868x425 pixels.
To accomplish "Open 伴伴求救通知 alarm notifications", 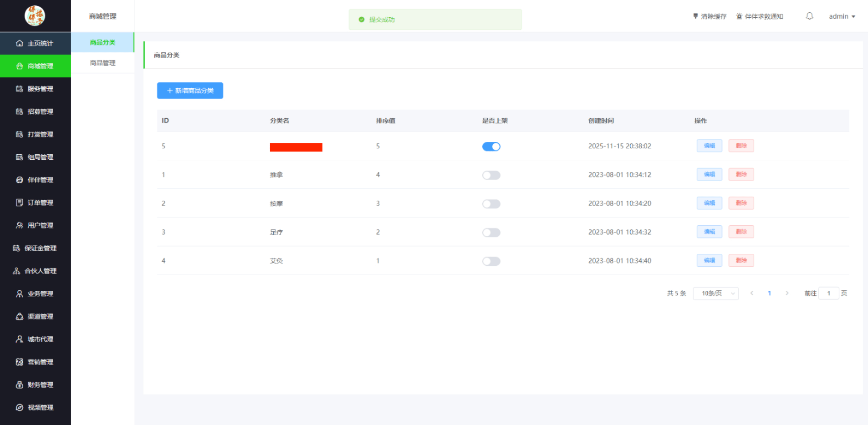I will coord(760,16).
